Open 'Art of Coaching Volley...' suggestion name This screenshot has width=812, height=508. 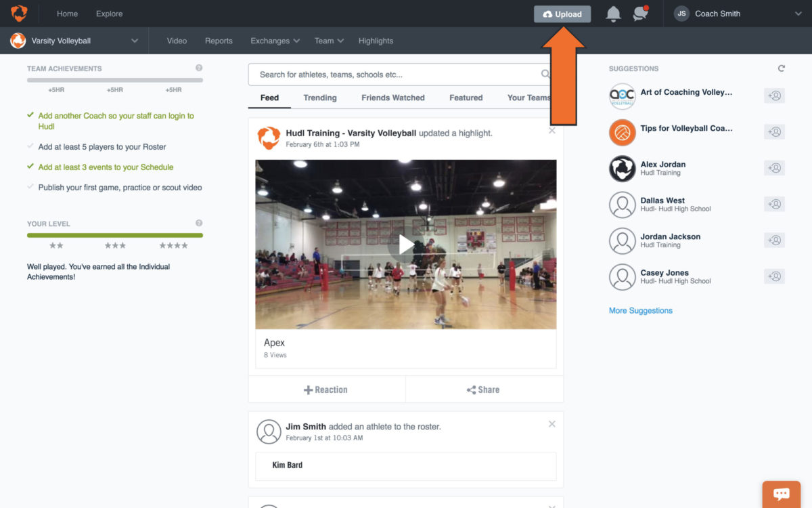tap(686, 92)
